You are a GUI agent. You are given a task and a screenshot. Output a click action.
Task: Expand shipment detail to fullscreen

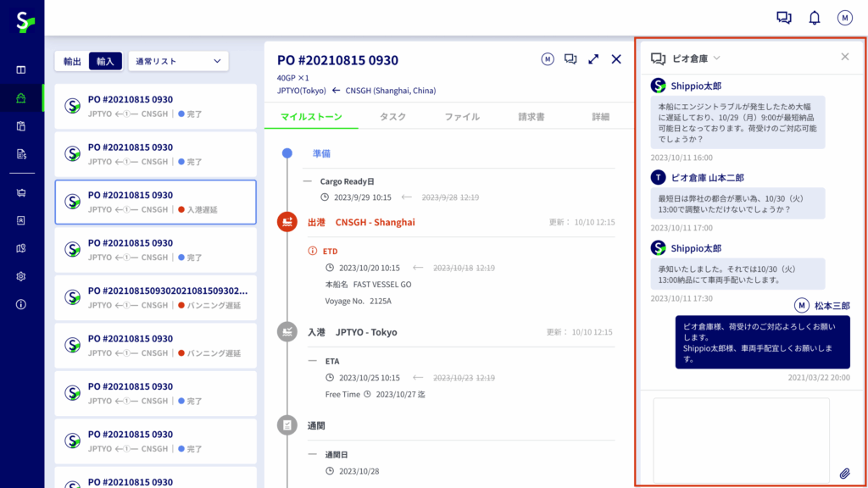tap(593, 59)
